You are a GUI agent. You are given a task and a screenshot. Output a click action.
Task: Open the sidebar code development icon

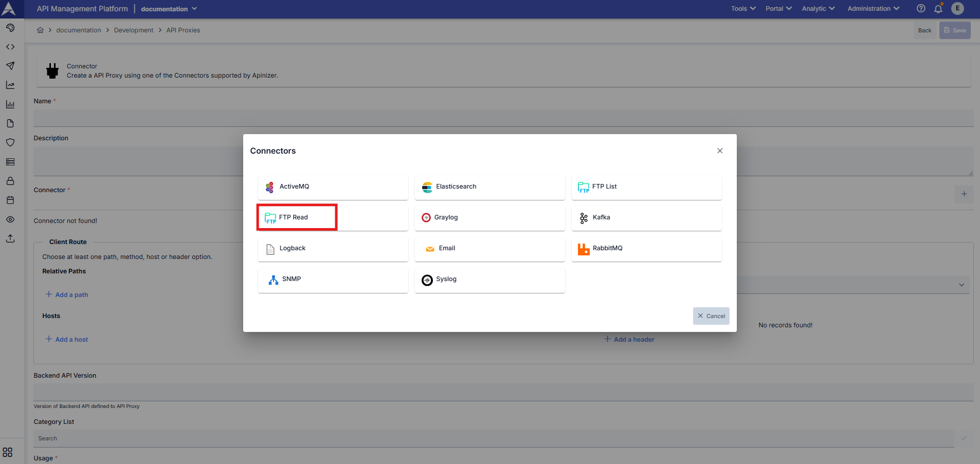(10, 47)
